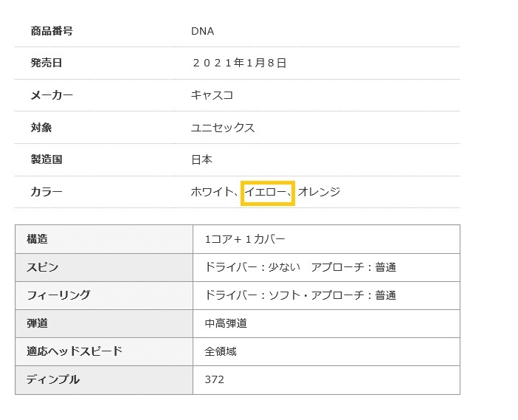Select the 中高弾道 trajectory value

(x=226, y=323)
